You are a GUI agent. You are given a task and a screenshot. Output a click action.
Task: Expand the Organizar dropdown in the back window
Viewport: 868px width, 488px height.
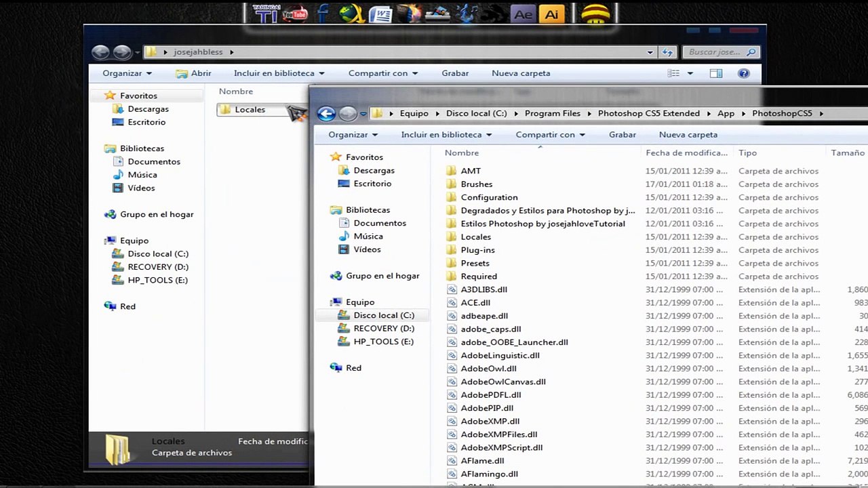coord(127,73)
